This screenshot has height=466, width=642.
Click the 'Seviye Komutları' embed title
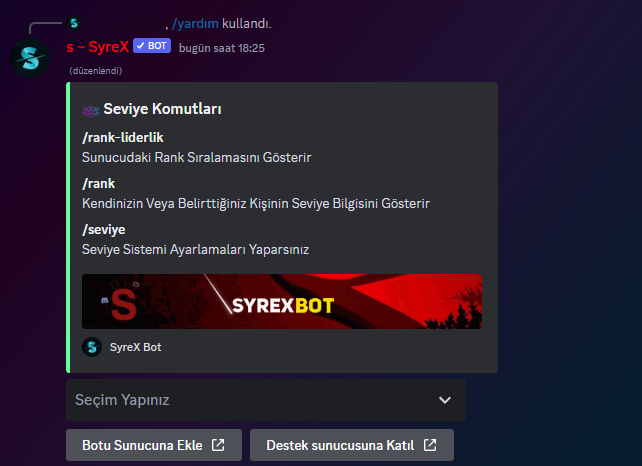(162, 109)
